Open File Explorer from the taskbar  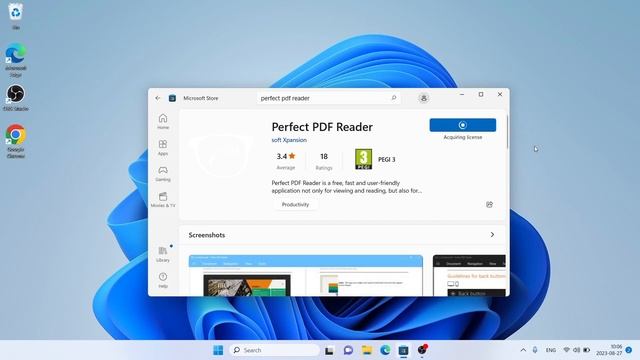point(367,350)
